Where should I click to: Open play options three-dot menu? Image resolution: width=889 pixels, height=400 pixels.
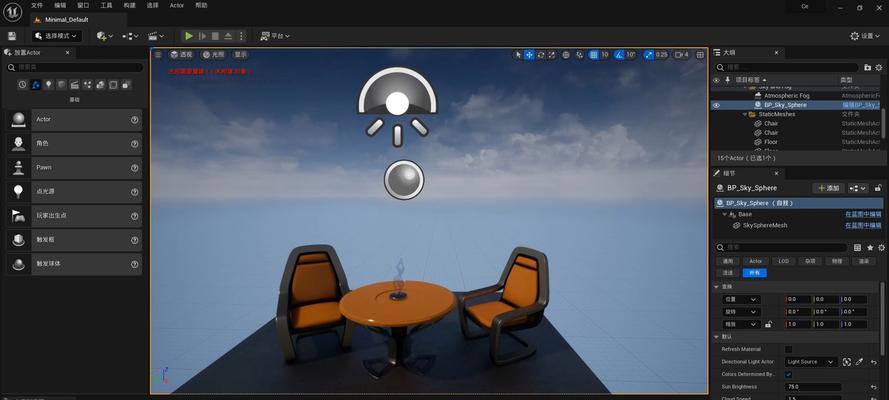(241, 36)
